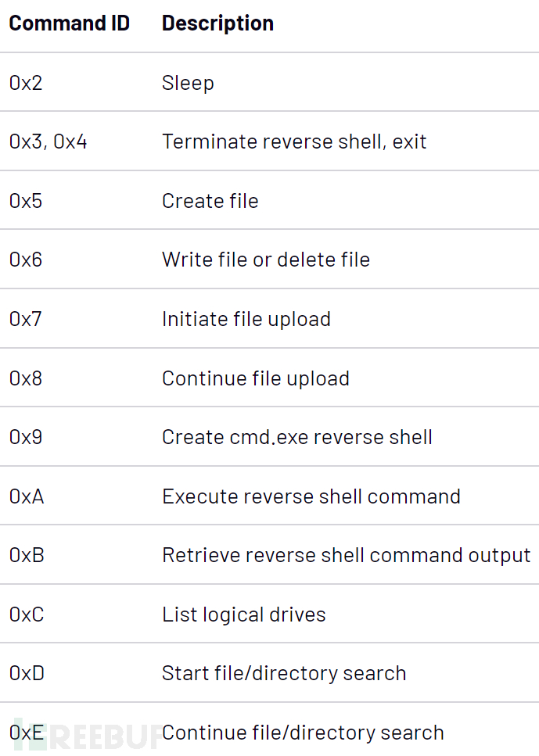Click the Sleep description text
This screenshot has width=539, height=756.
coord(188,83)
